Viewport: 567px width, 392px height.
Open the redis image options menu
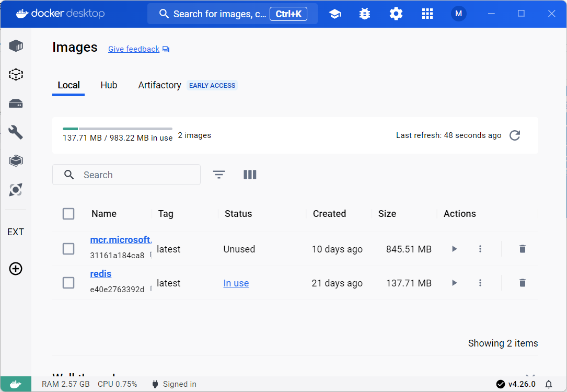pyautogui.click(x=480, y=282)
